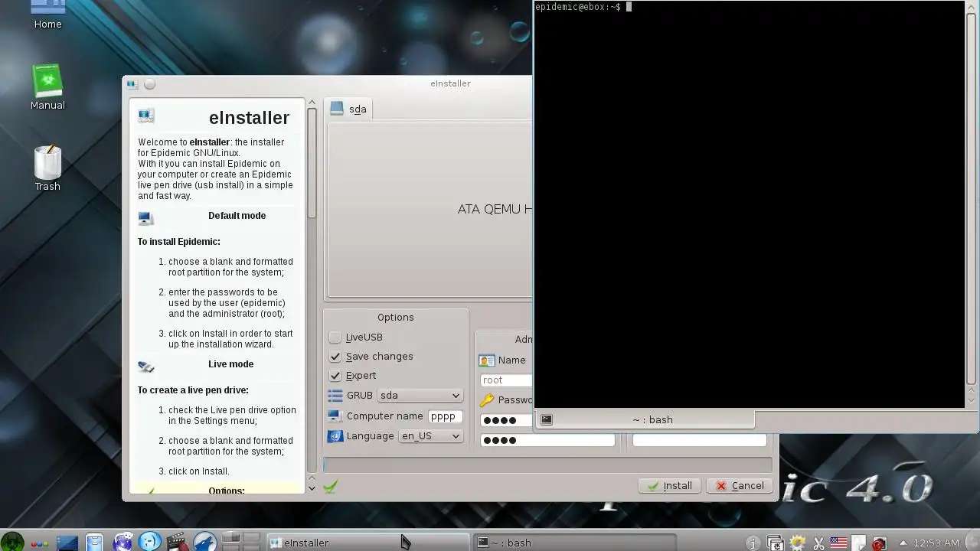
Task: Click the second password confirmation field
Action: click(547, 440)
